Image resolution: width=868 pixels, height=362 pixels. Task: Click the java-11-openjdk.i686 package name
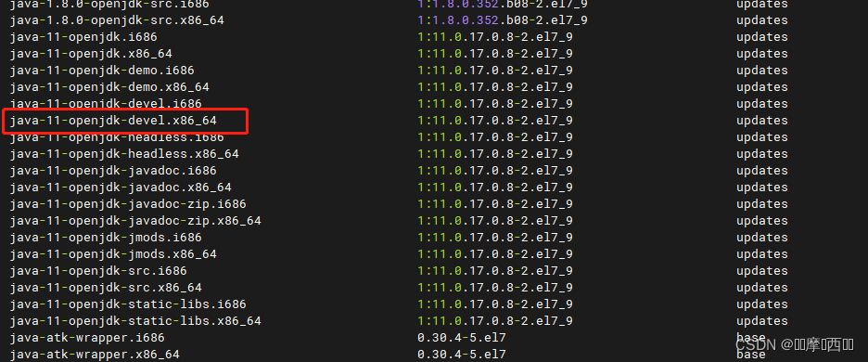click(x=83, y=37)
